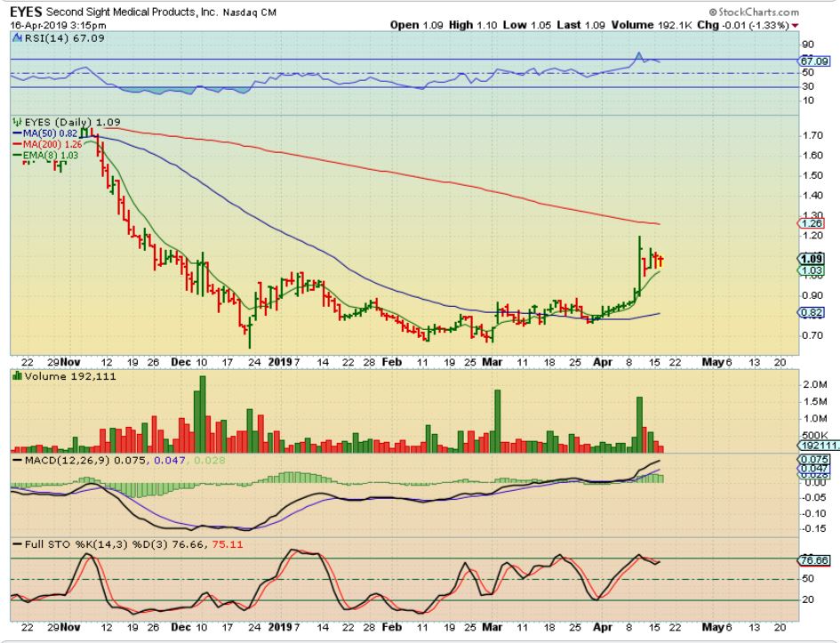Click the Nov label on bottom date axis
840x643 pixels.
(x=71, y=627)
